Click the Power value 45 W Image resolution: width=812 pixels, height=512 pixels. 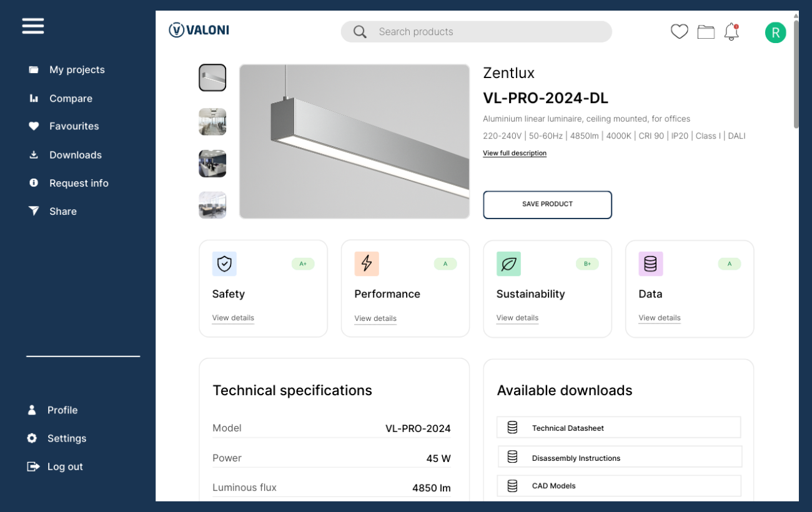438,458
